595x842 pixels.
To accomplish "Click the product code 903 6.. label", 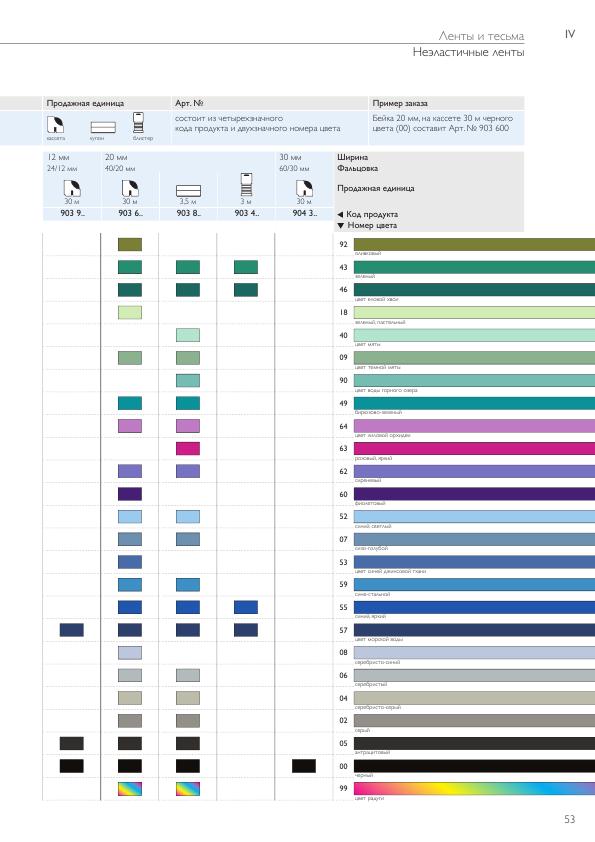I will [x=130, y=213].
